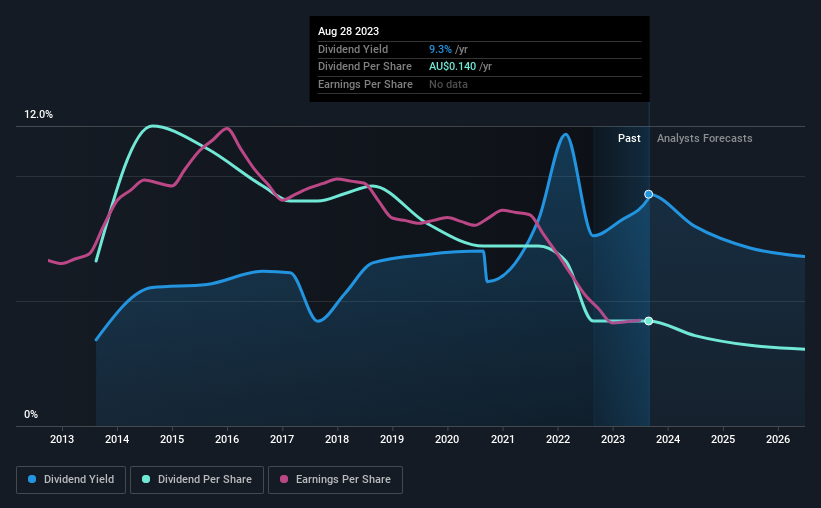Click the 2014 x-axis label
Viewport: 821px width, 508px height.
tap(117, 439)
